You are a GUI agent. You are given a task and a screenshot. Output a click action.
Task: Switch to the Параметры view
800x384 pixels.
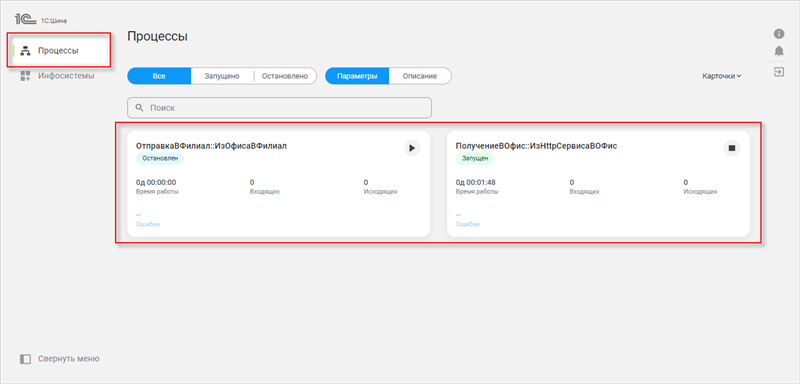[x=357, y=76]
